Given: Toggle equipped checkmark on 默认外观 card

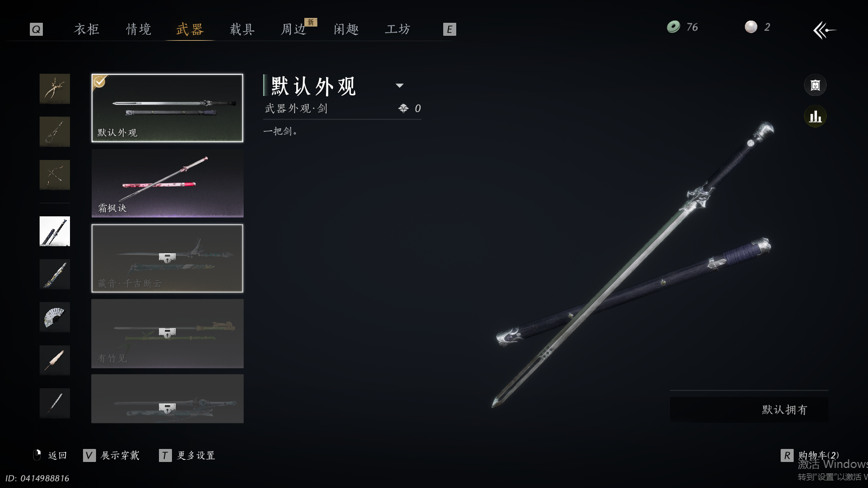Looking at the screenshot, I should (x=99, y=81).
